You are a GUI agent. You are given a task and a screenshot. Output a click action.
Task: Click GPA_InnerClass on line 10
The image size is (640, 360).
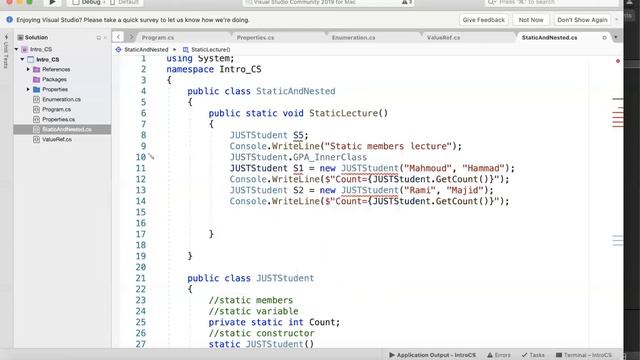pos(330,157)
